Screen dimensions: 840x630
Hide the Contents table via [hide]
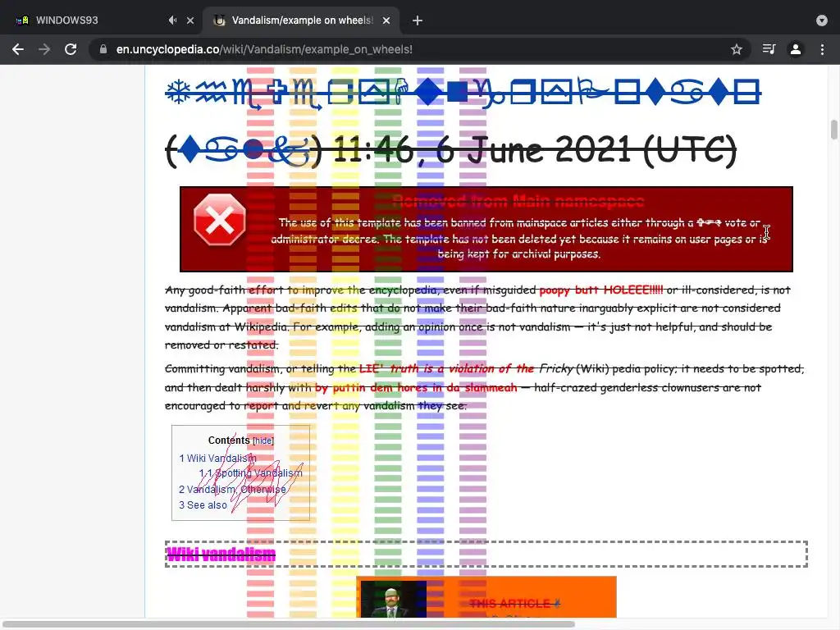[263, 441]
